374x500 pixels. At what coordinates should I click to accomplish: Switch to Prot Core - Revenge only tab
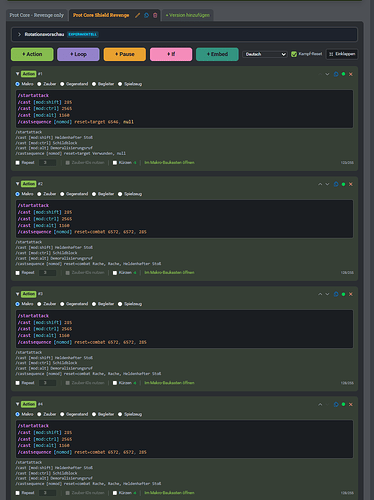coord(37,15)
